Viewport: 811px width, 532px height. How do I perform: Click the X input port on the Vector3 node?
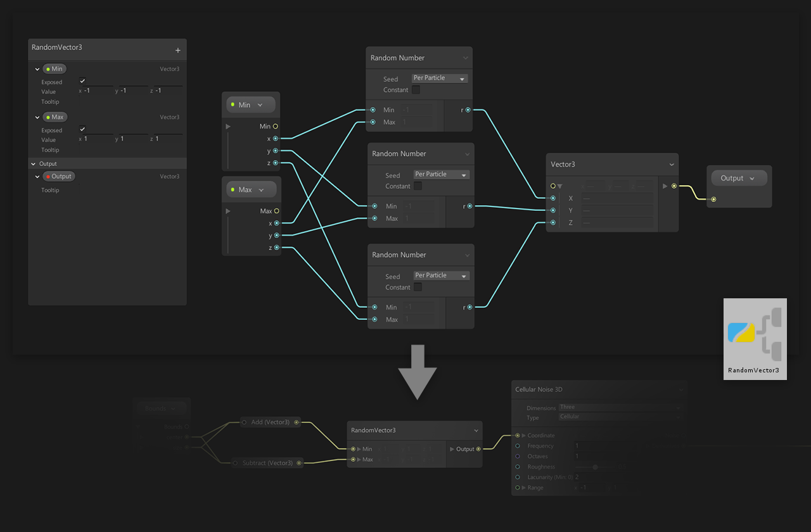pos(552,198)
